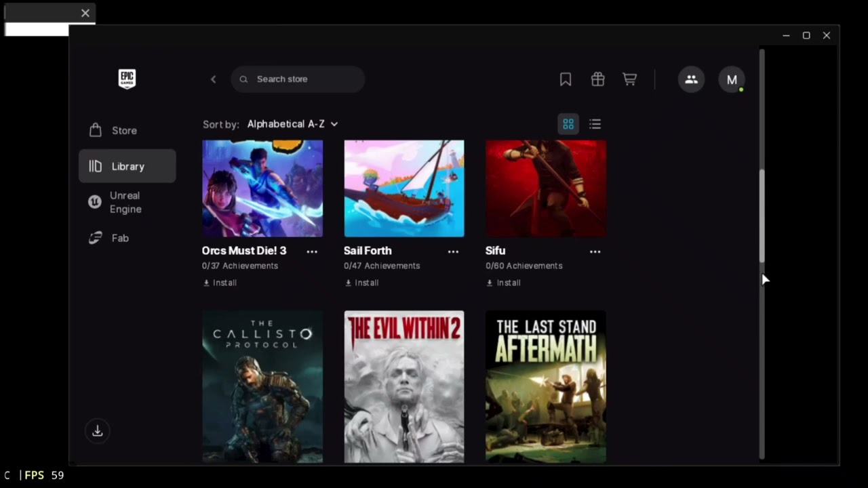This screenshot has width=868, height=488.
Task: Open more options for Sail Forth
Action: point(453,251)
